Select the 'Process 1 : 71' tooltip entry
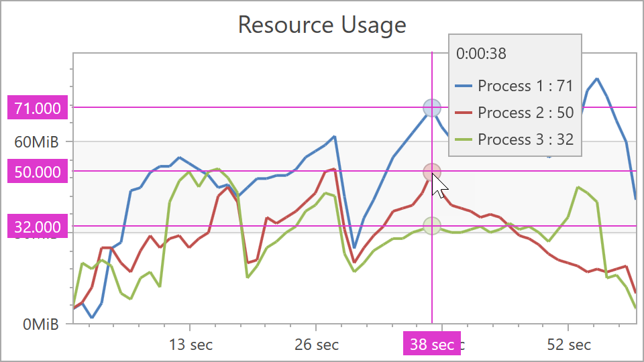This screenshot has height=362, width=644. point(525,86)
